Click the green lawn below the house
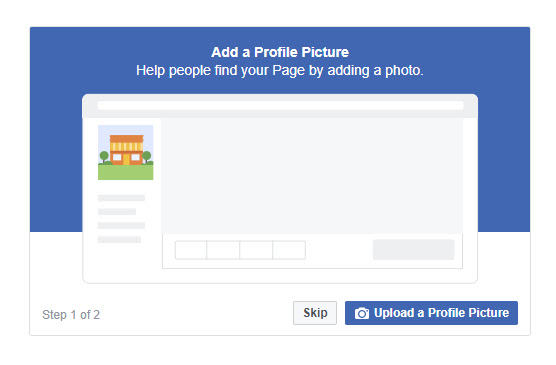Screen dimensions: 556x365 click(126, 172)
